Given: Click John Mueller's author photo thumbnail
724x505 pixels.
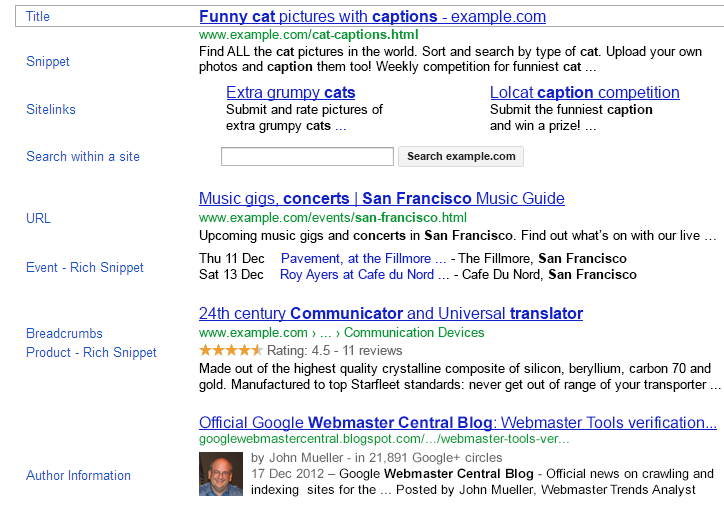Looking at the screenshot, I should [221, 475].
